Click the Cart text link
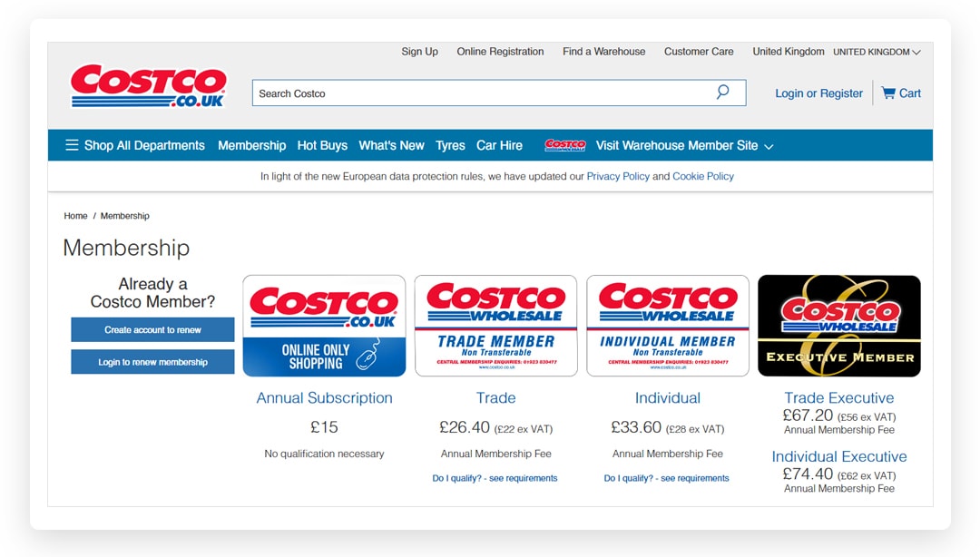Image resolution: width=980 pixels, height=557 pixels. coord(909,93)
